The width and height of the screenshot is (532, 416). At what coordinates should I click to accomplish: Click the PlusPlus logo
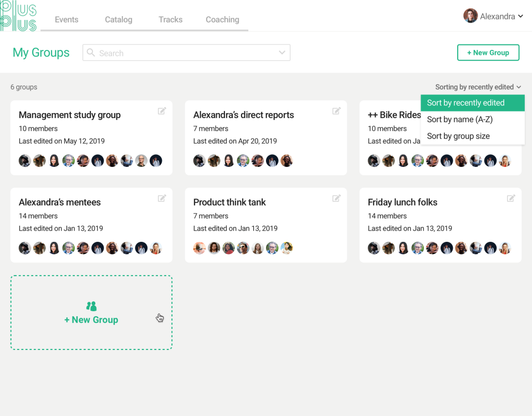[x=18, y=16]
